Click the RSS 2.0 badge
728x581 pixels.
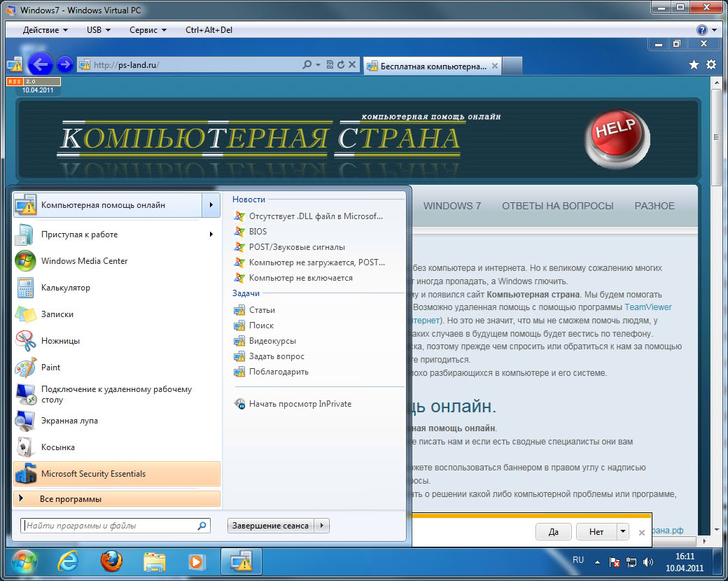tap(34, 81)
